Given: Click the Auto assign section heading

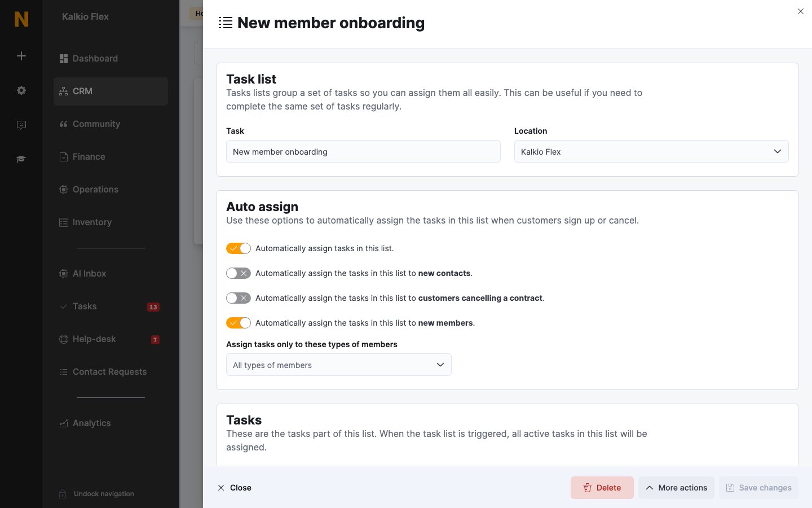Looking at the screenshot, I should tap(262, 207).
